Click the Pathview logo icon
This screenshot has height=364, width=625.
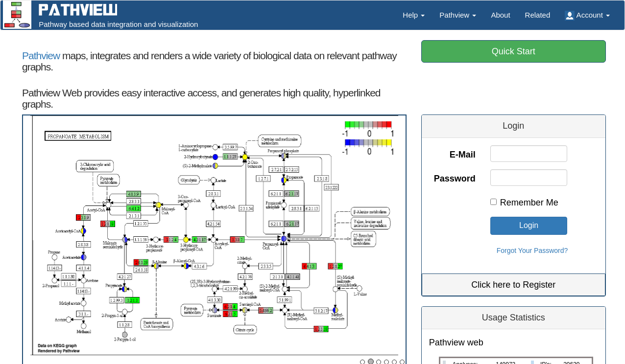tap(17, 15)
